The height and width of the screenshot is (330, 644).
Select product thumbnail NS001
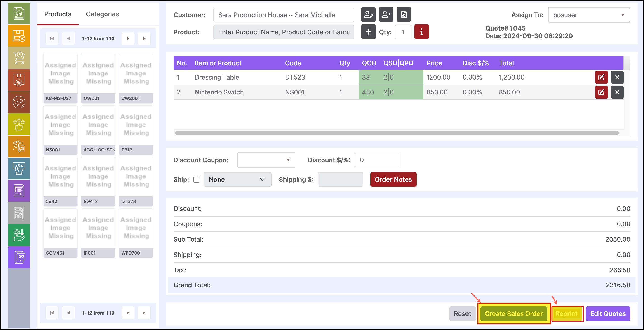(x=60, y=130)
